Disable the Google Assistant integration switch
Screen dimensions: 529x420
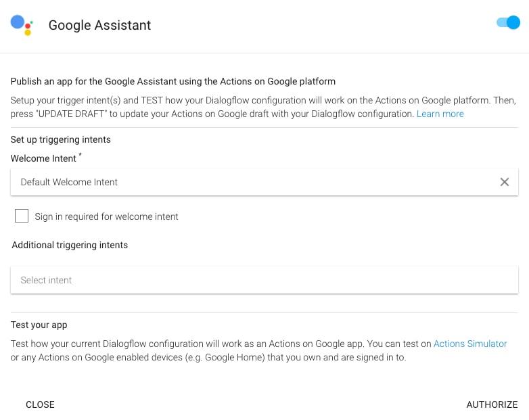(509, 22)
